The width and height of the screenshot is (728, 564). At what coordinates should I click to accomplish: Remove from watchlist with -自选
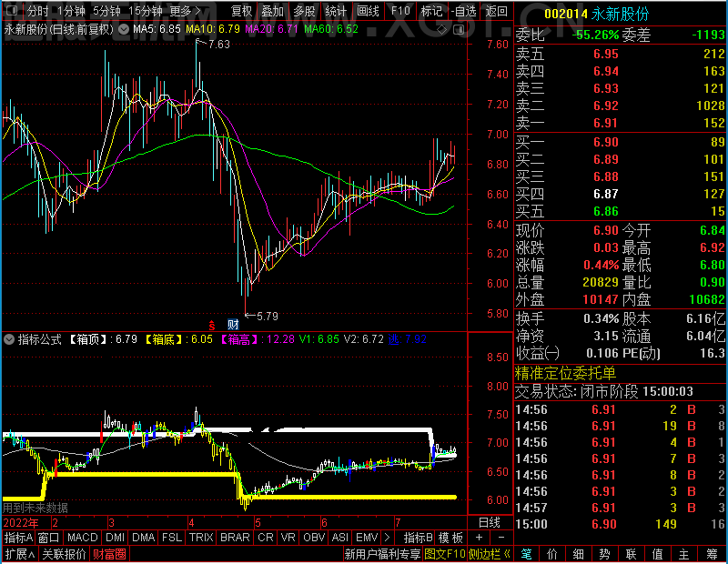(x=464, y=11)
